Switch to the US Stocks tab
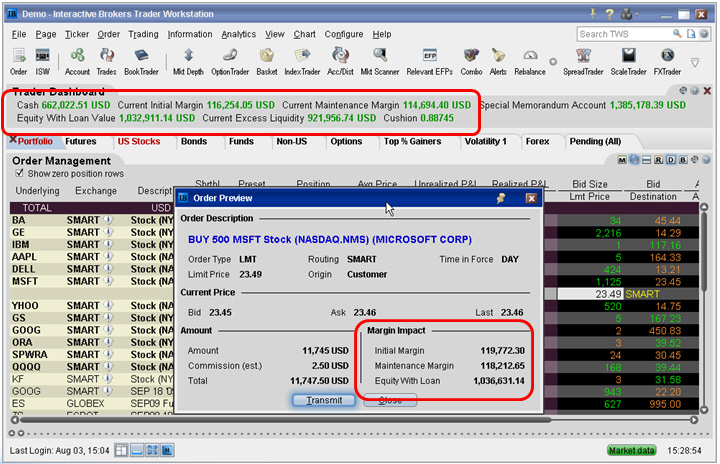720x464 pixels. [139, 141]
